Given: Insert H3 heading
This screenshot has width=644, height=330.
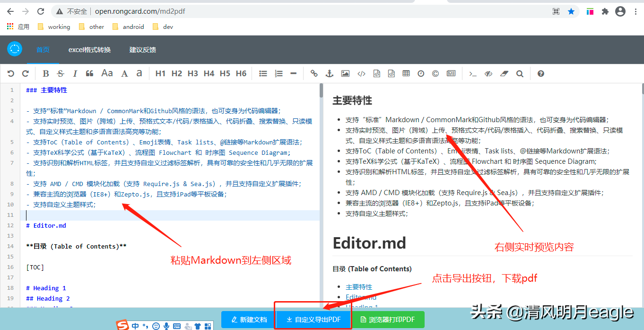Looking at the screenshot, I should pos(193,73).
